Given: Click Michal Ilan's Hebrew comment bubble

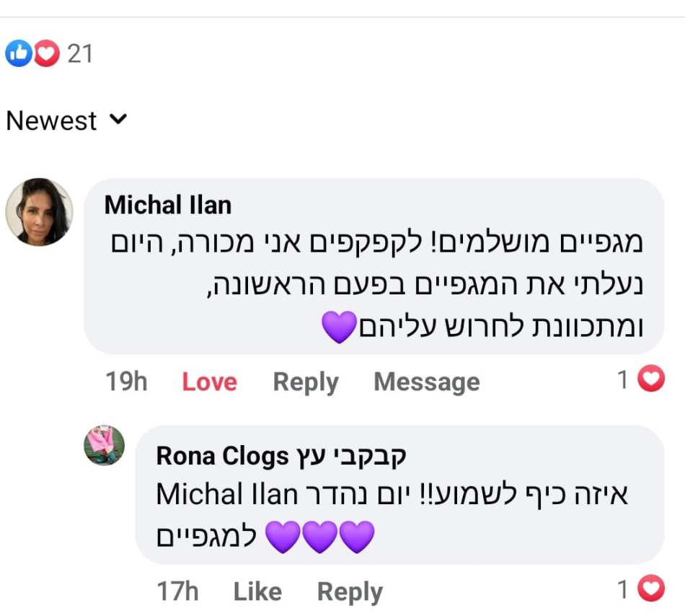Looking at the screenshot, I should pos(375,289).
